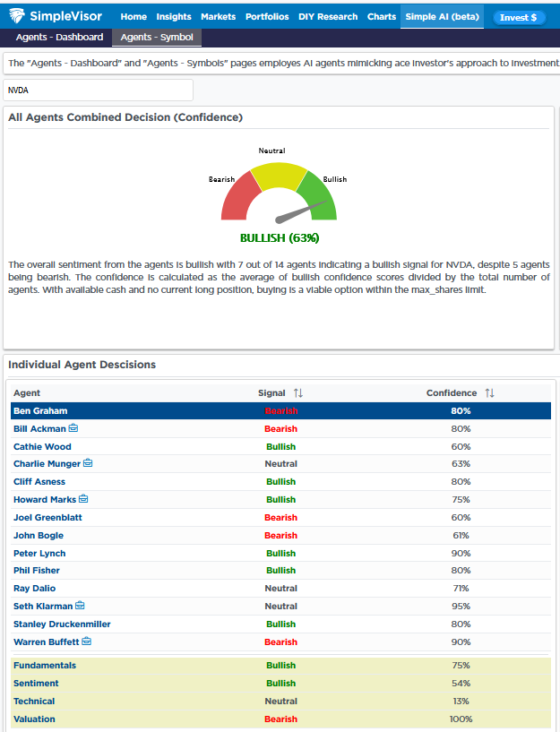Switch to Agents - Dashboard tab
Image resolution: width=560 pixels, height=732 pixels.
click(x=59, y=38)
